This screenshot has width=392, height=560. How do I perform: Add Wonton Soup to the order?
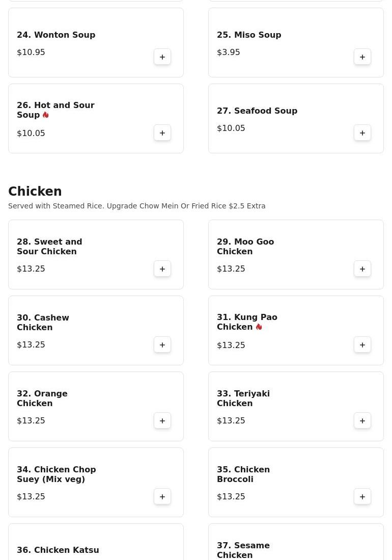click(162, 57)
